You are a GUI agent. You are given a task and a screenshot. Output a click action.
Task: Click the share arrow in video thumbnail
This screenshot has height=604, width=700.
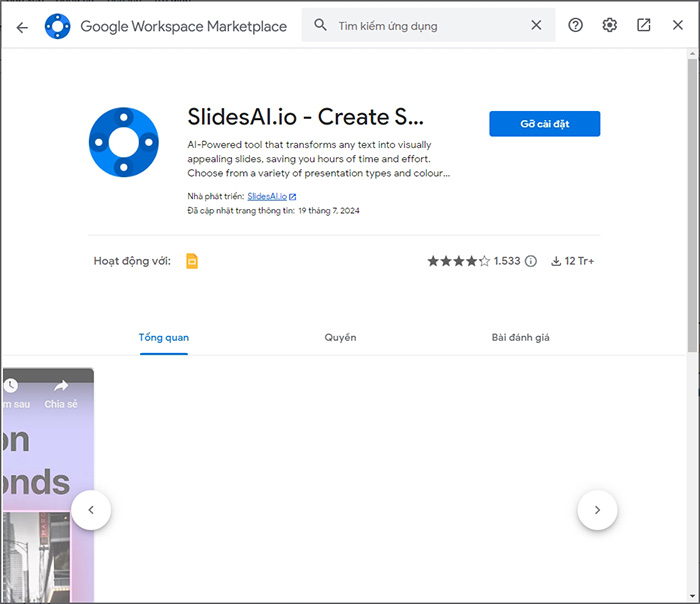point(61,385)
